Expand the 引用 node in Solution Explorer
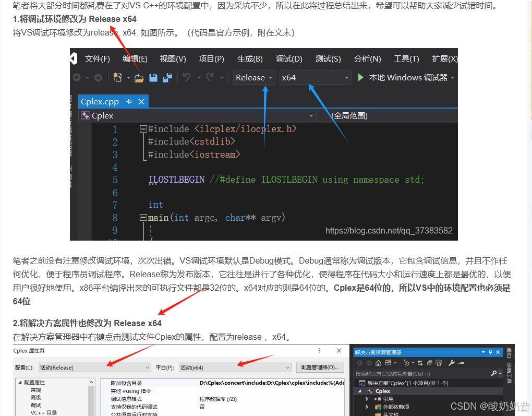Screen dimensions: 532x416 pos(367,399)
